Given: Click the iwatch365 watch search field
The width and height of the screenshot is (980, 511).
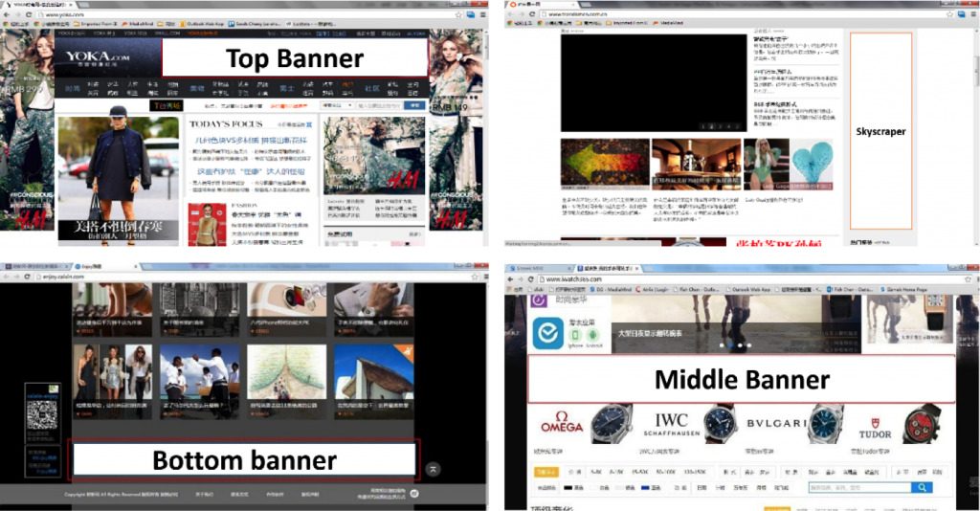Looking at the screenshot, I should click(x=859, y=487).
